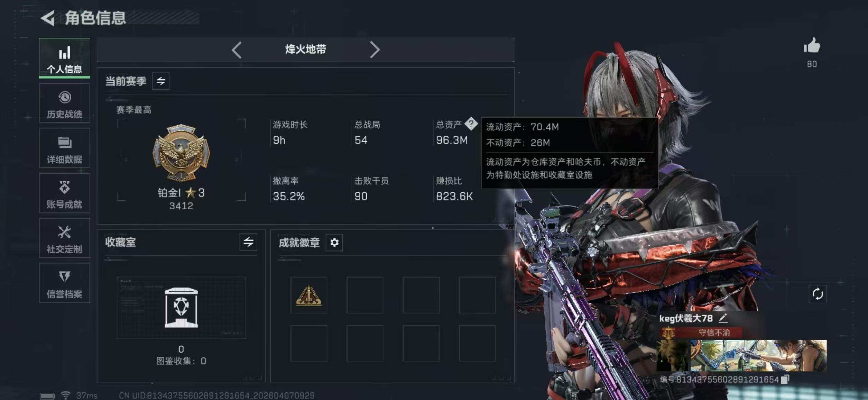
Task: Give a like with the thumbs-up icon
Action: (x=812, y=45)
